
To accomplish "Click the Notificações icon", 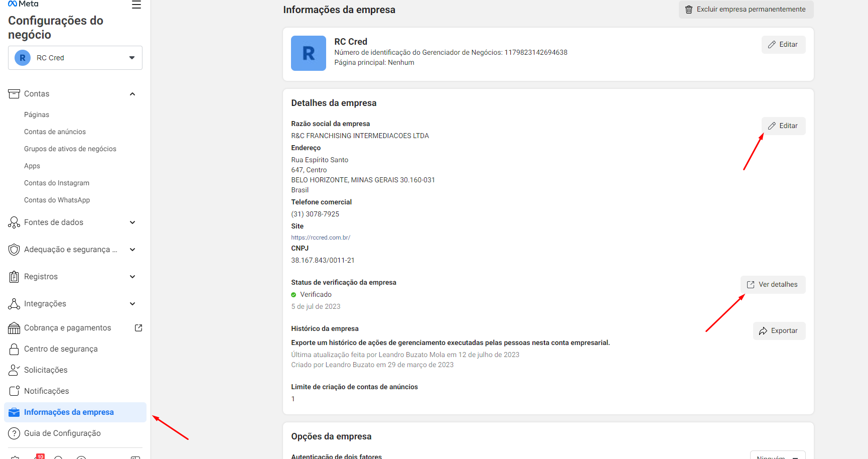I will click(14, 391).
